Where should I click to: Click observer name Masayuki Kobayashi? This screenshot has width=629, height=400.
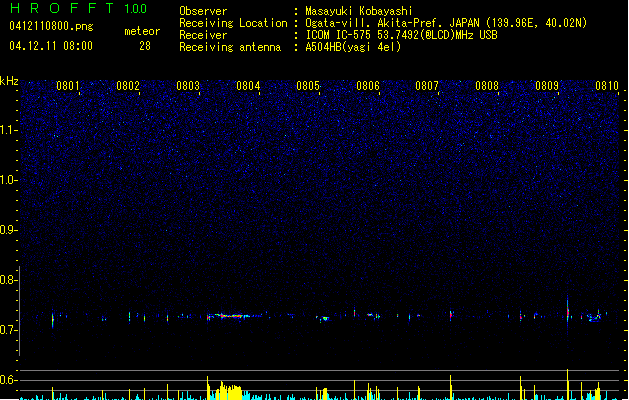coord(359,11)
